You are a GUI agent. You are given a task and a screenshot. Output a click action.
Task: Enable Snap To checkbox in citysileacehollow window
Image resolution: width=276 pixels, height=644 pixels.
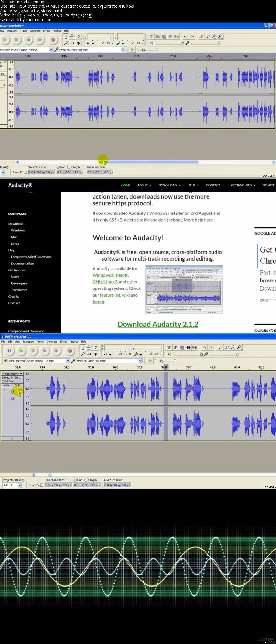[x=25, y=172]
